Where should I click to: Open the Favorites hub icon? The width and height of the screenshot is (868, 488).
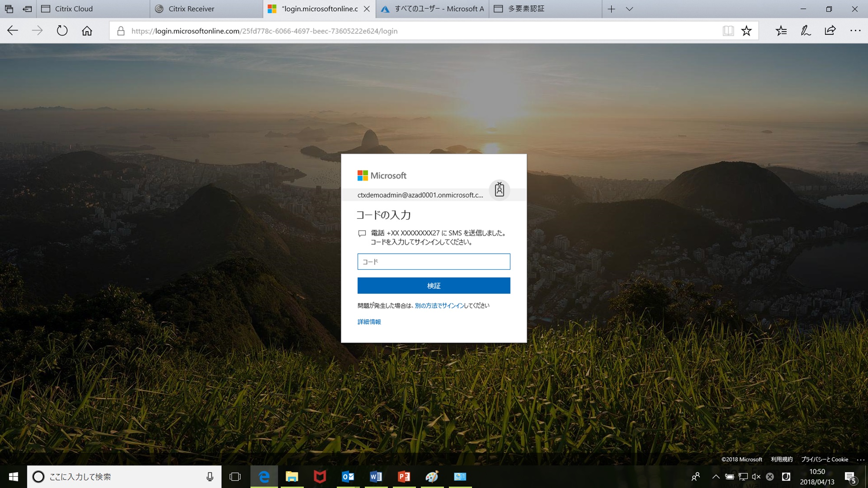tap(781, 31)
